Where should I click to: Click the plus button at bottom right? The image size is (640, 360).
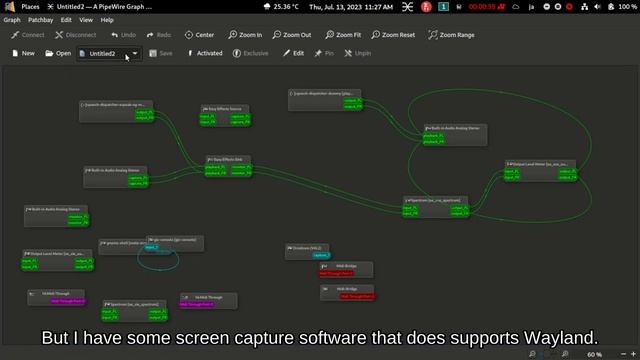(633, 354)
